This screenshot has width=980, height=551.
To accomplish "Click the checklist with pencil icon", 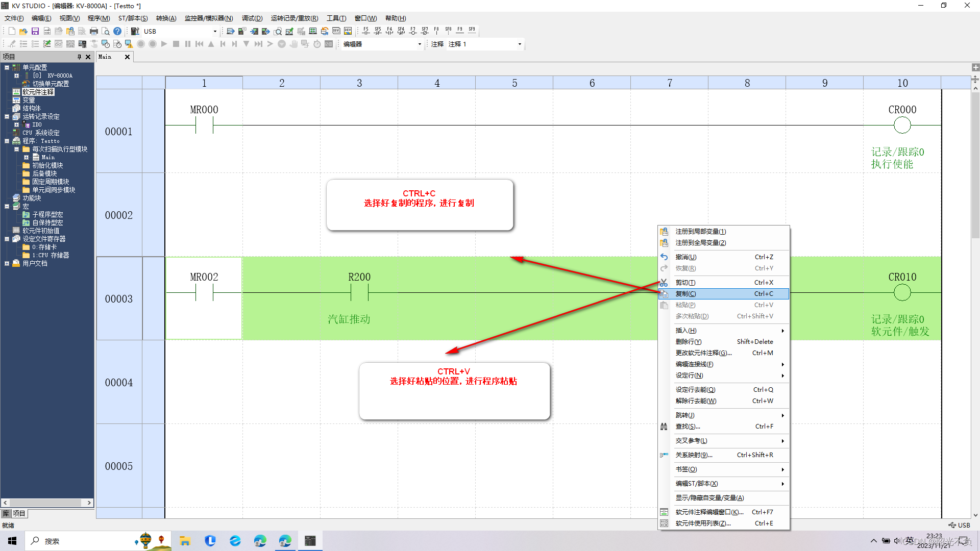I will (47, 44).
